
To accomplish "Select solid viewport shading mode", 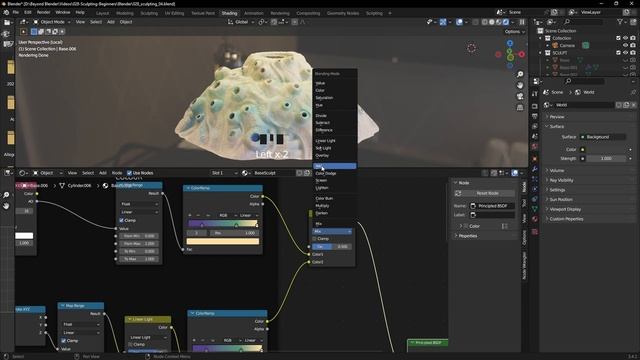I will click(492, 22).
